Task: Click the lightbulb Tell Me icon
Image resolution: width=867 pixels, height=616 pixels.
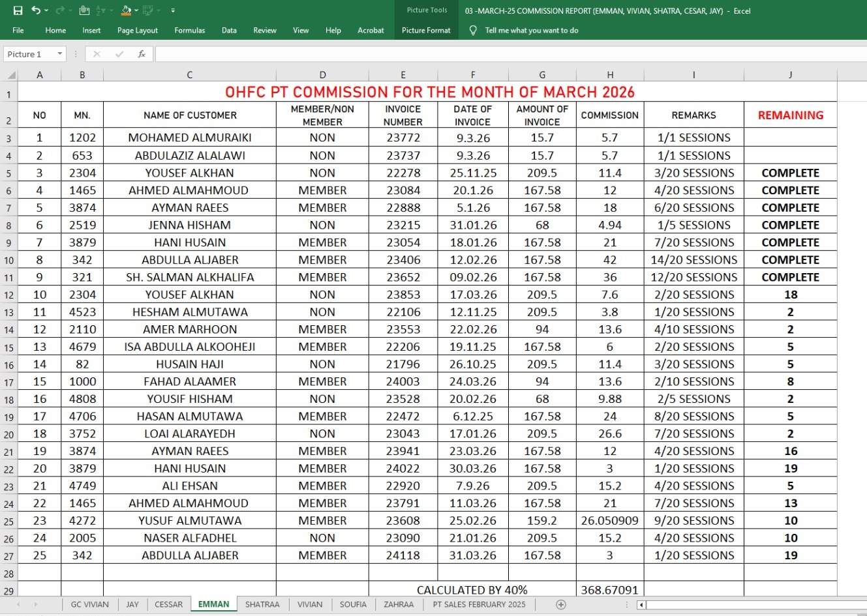Action: click(473, 30)
